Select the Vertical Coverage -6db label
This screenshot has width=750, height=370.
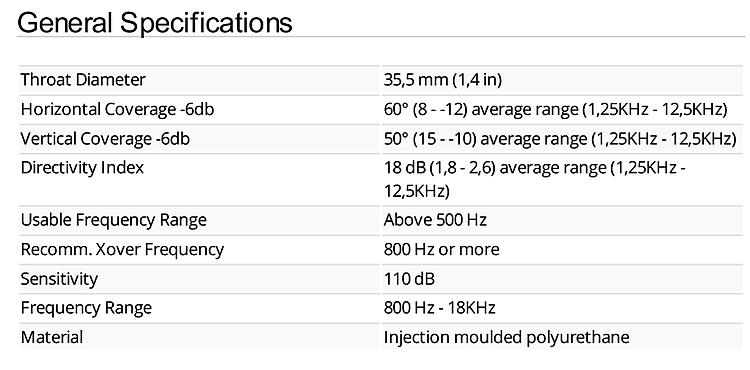coord(105,139)
